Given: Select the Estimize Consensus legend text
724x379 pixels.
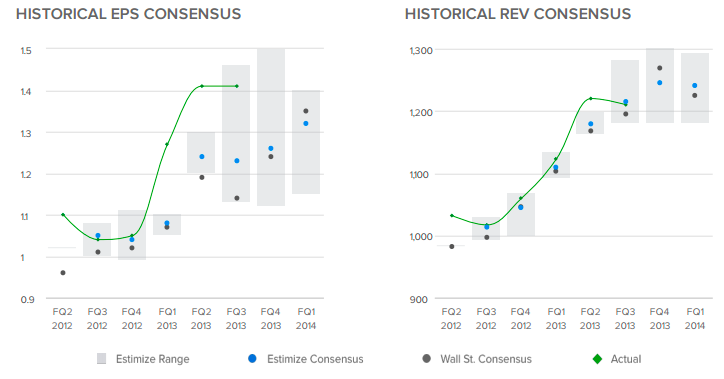Looking at the screenshot, I should click(x=315, y=359).
